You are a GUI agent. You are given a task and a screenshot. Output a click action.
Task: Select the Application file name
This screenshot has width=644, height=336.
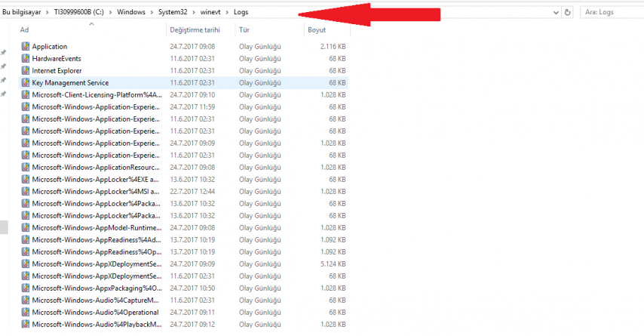[x=50, y=47]
